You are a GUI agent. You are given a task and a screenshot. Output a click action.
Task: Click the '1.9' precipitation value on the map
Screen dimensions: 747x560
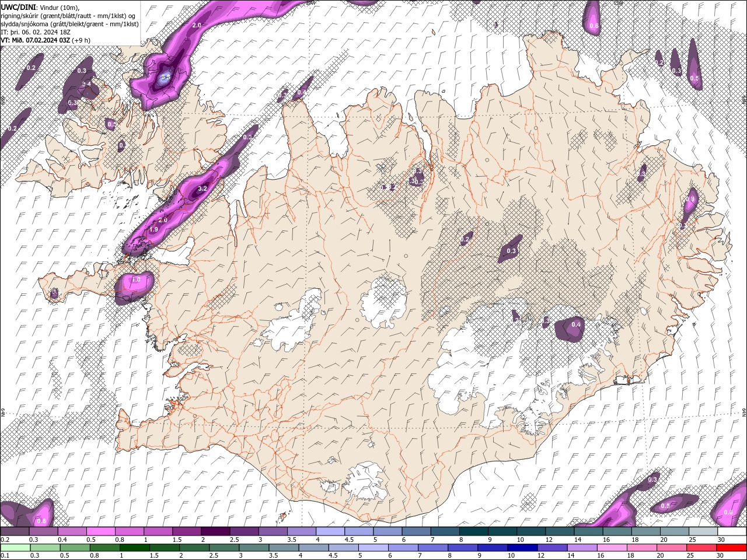pyautogui.click(x=153, y=230)
